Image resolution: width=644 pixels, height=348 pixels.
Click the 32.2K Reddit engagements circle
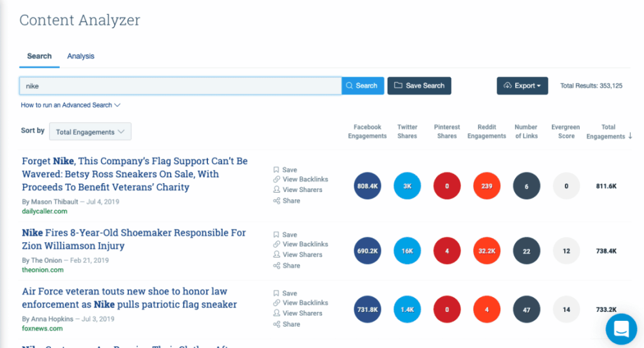point(487,251)
